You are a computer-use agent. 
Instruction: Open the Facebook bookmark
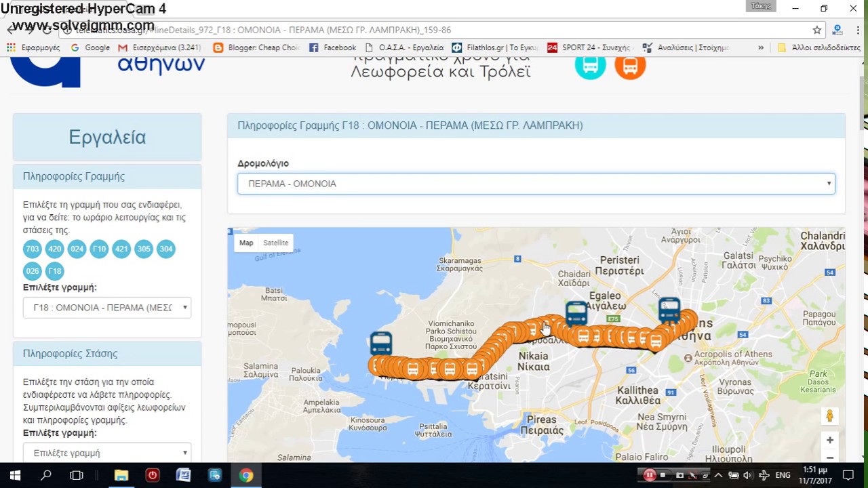(x=332, y=47)
